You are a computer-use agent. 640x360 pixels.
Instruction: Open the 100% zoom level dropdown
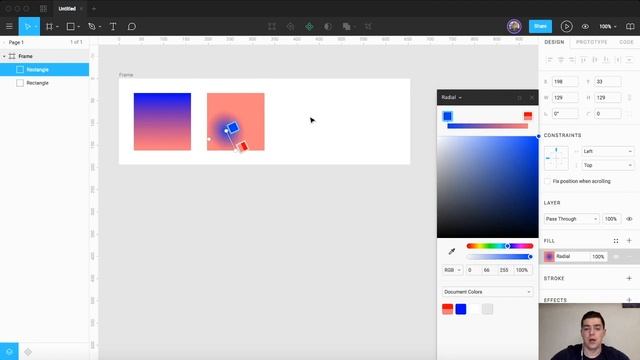pyautogui.click(x=607, y=27)
